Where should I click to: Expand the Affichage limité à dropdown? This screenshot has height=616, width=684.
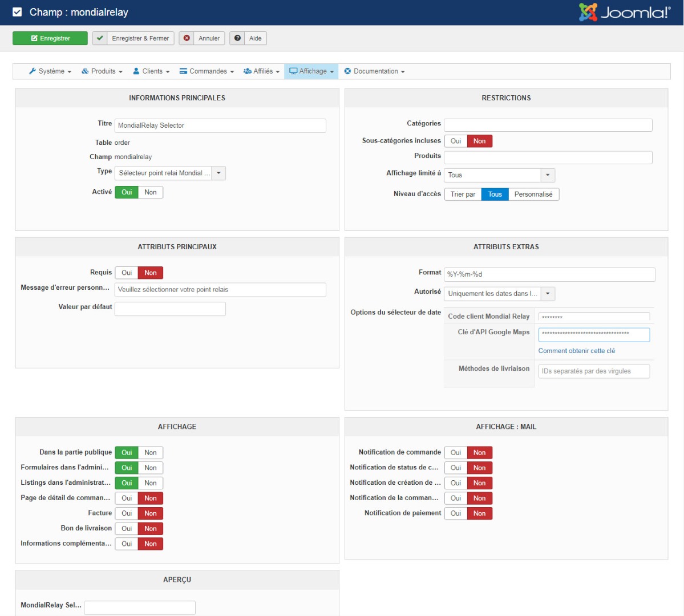click(x=499, y=175)
